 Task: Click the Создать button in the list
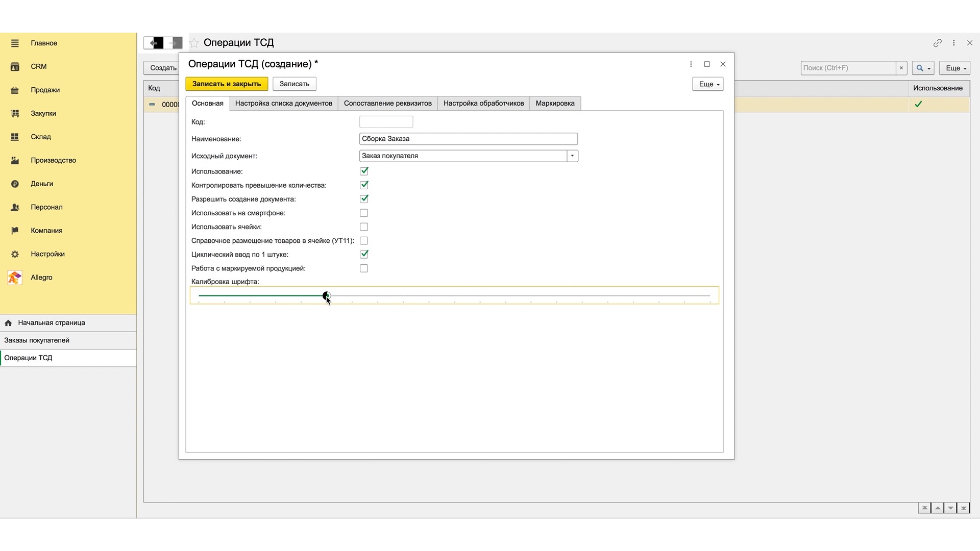(162, 68)
